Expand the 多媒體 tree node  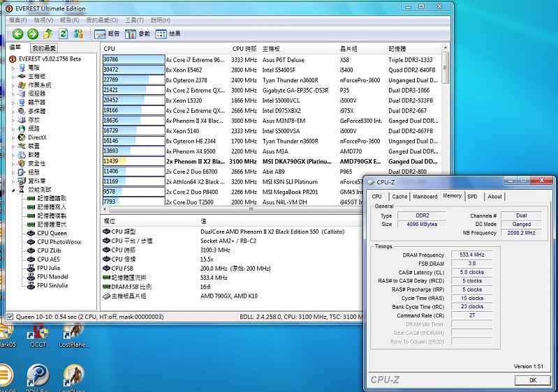pos(13,111)
